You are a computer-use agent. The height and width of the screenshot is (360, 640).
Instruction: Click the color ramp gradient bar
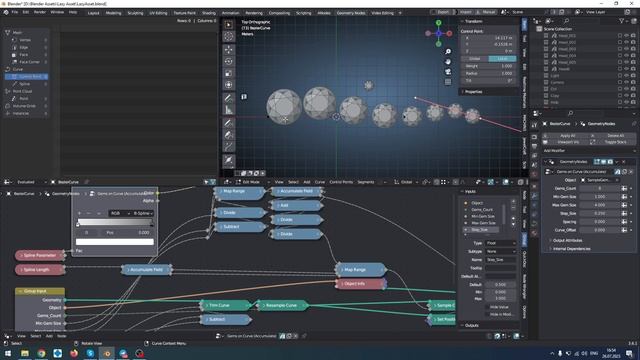click(115, 222)
